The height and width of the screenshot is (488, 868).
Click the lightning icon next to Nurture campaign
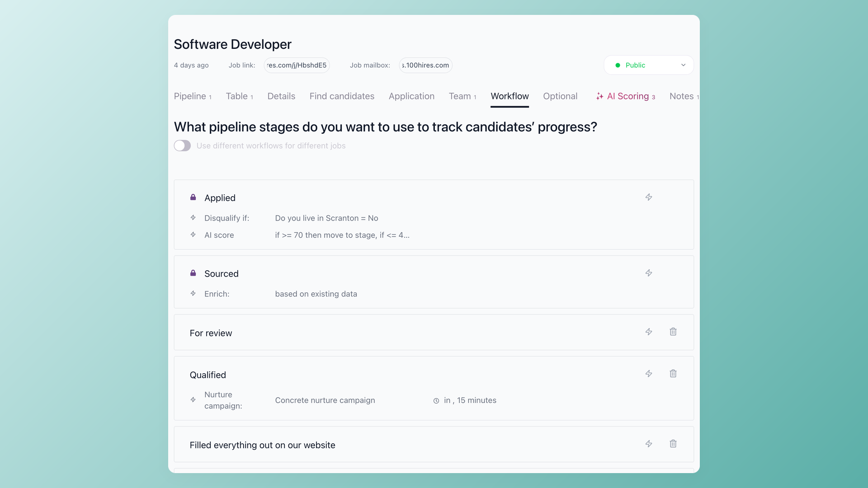click(x=193, y=400)
